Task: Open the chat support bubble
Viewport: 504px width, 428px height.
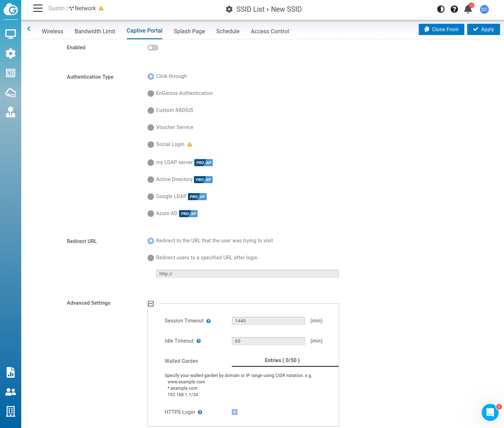Action: 490,412
